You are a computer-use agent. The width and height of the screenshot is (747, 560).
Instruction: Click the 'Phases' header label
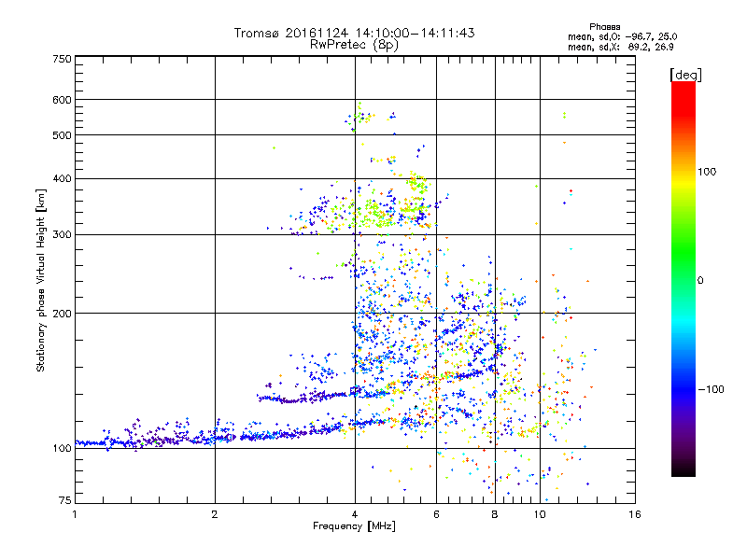(x=604, y=27)
